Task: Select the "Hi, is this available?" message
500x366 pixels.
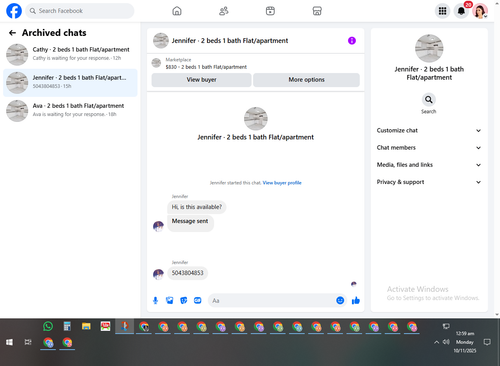Action: click(x=197, y=207)
